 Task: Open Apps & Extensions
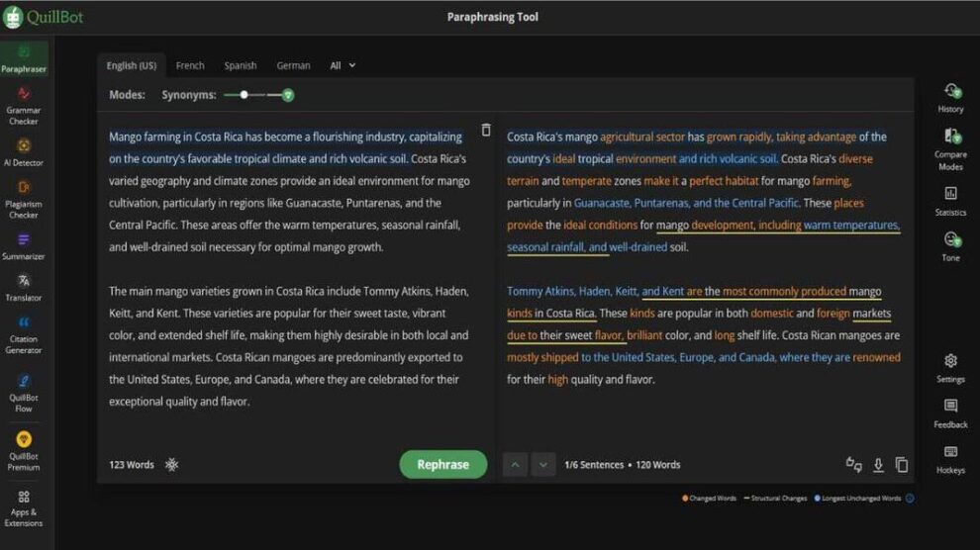pos(24,508)
